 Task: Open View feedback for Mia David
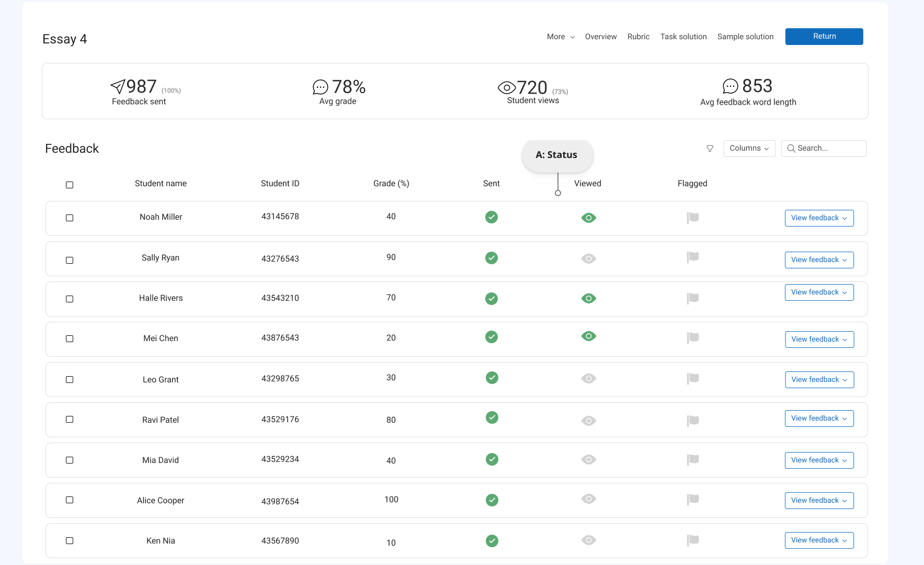pyautogui.click(x=819, y=460)
